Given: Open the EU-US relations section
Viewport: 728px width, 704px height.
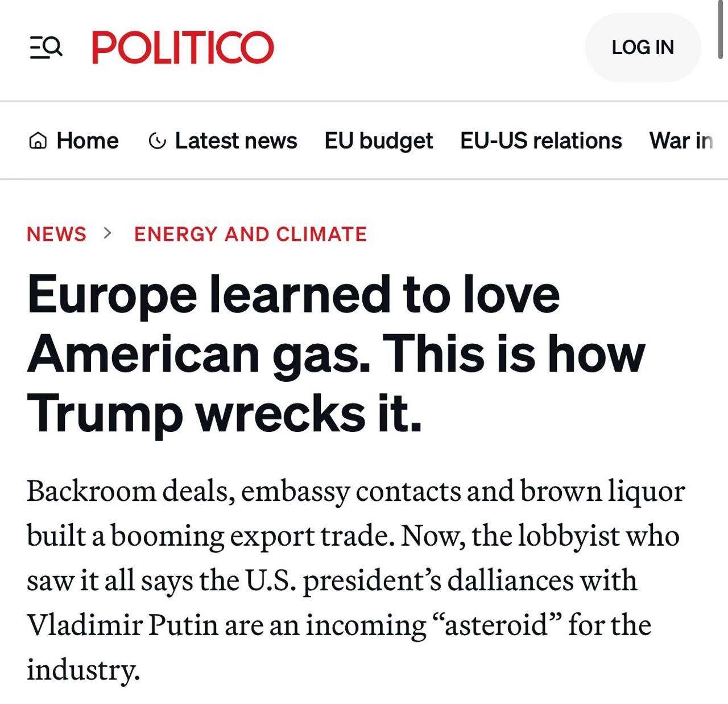Looking at the screenshot, I should 541,141.
